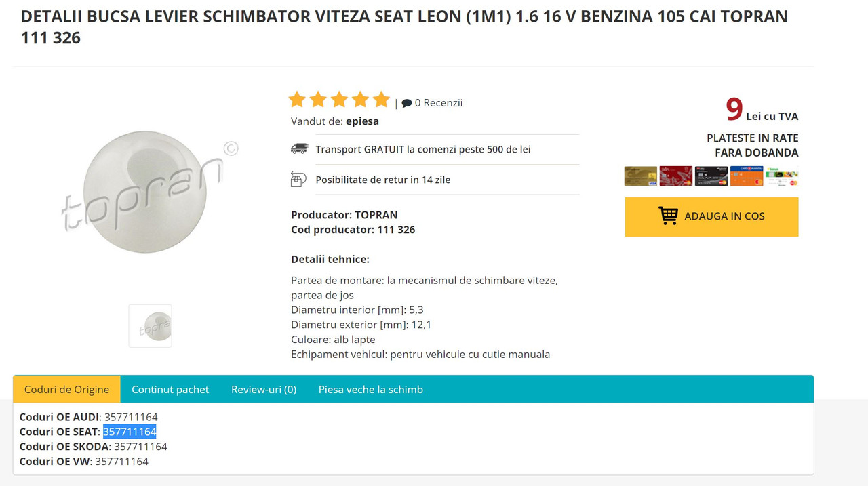Click the large Topran bushing product image
Image resolution: width=868 pixels, height=486 pixels.
[145, 192]
